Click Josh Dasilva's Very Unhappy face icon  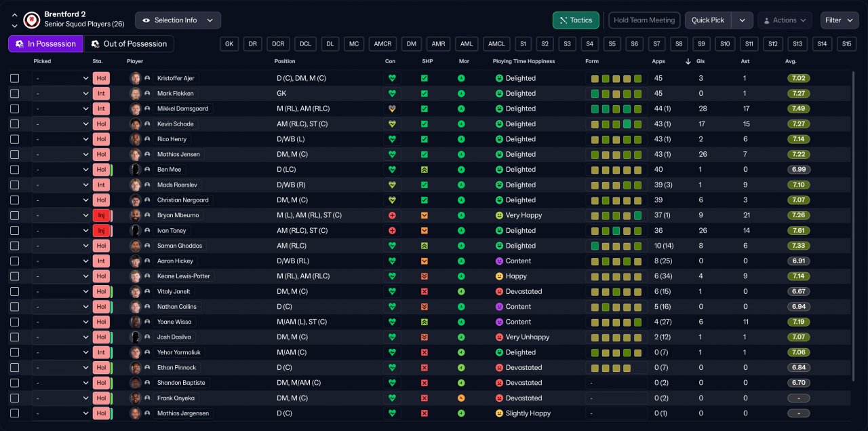tap(499, 337)
